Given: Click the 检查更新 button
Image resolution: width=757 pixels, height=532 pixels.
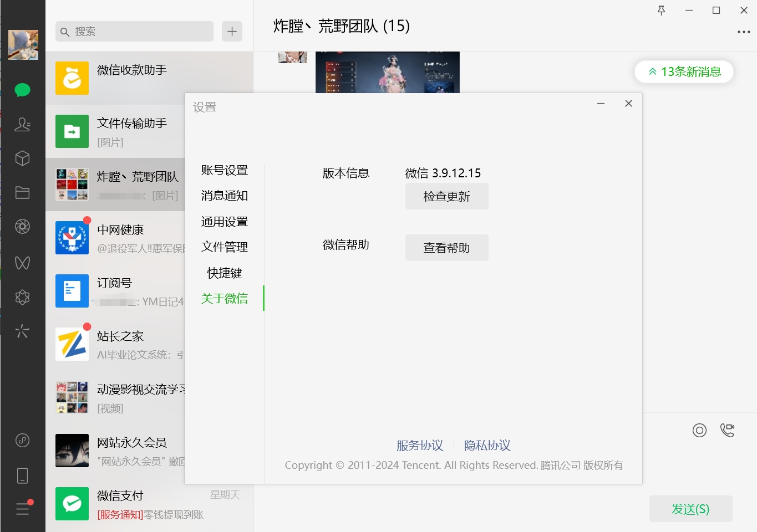Looking at the screenshot, I should coord(447,196).
